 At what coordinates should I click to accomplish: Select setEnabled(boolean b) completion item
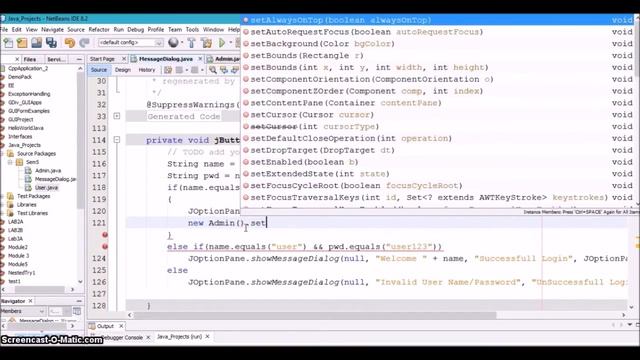438,162
